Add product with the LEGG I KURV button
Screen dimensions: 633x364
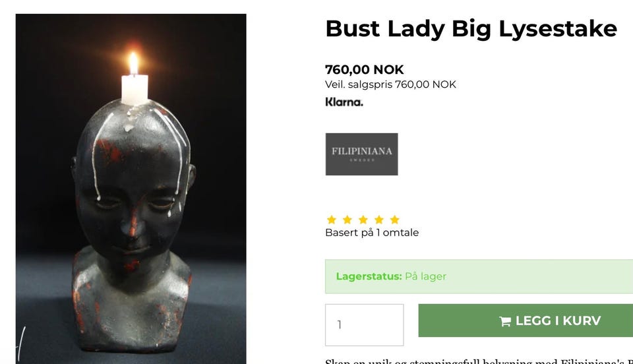[x=526, y=321]
